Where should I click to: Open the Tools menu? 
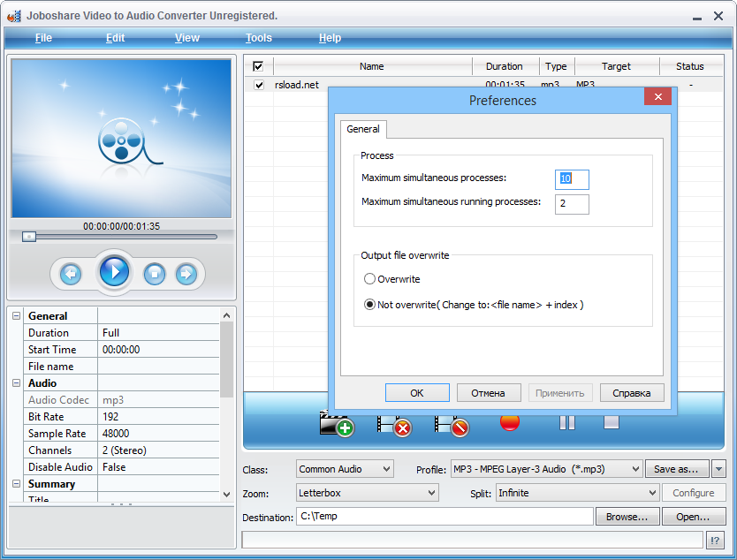pyautogui.click(x=259, y=38)
